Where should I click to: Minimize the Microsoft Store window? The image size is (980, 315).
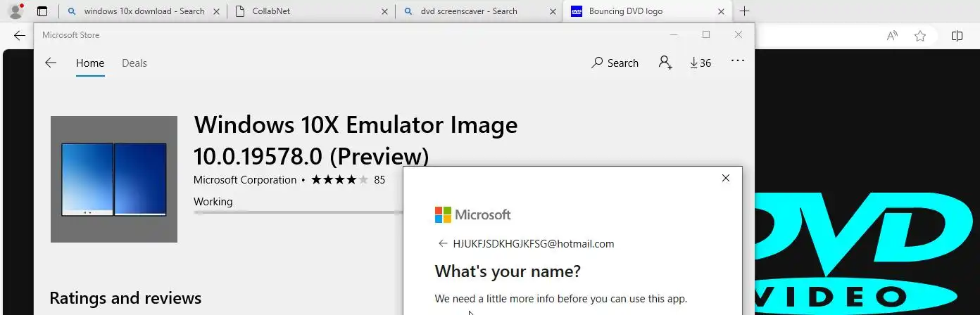pos(674,35)
